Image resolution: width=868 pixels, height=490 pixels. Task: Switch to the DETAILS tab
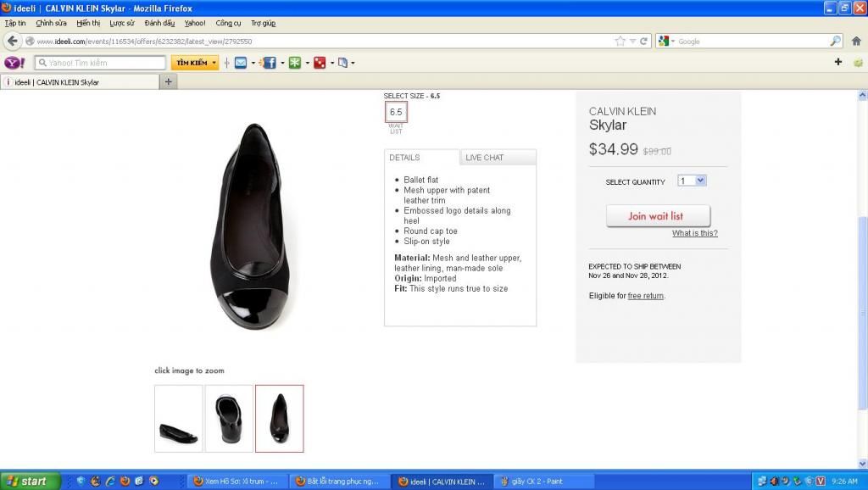point(422,157)
